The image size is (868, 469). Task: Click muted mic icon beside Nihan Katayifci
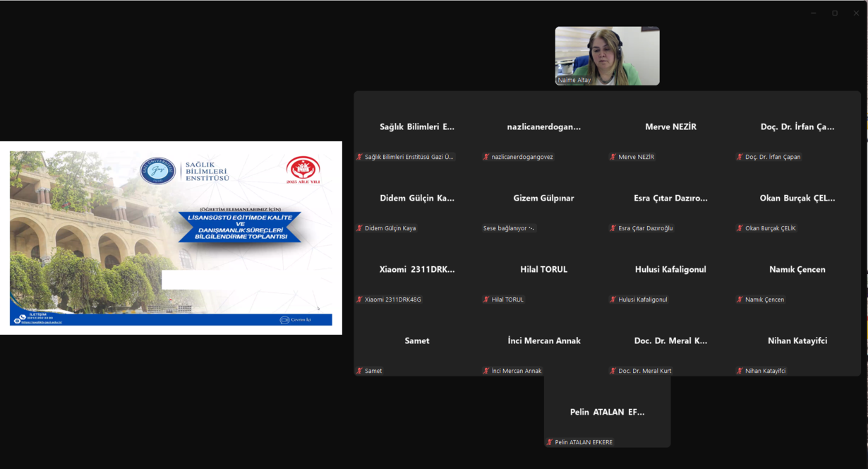[x=740, y=371]
